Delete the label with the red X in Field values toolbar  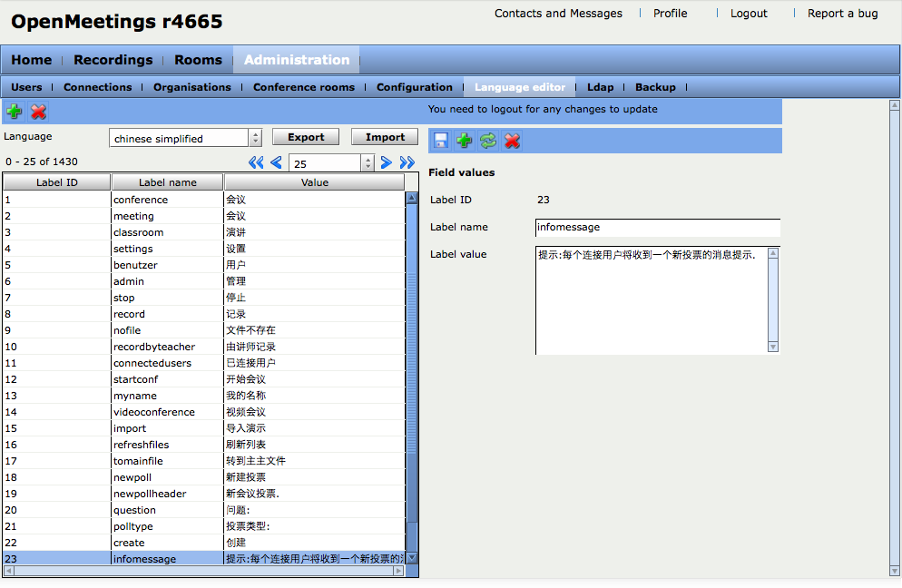[512, 141]
